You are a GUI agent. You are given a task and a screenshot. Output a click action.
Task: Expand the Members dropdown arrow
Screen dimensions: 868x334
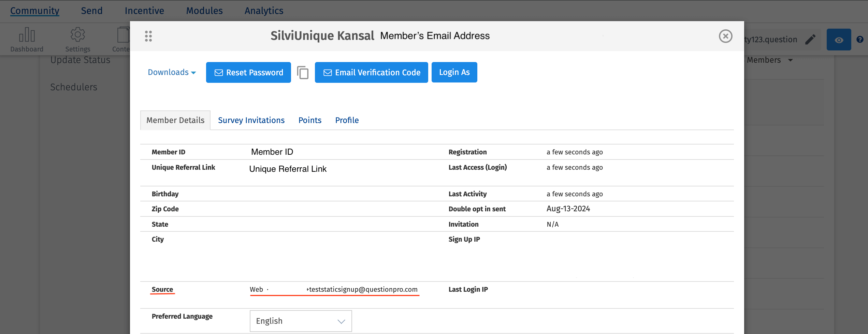point(791,60)
